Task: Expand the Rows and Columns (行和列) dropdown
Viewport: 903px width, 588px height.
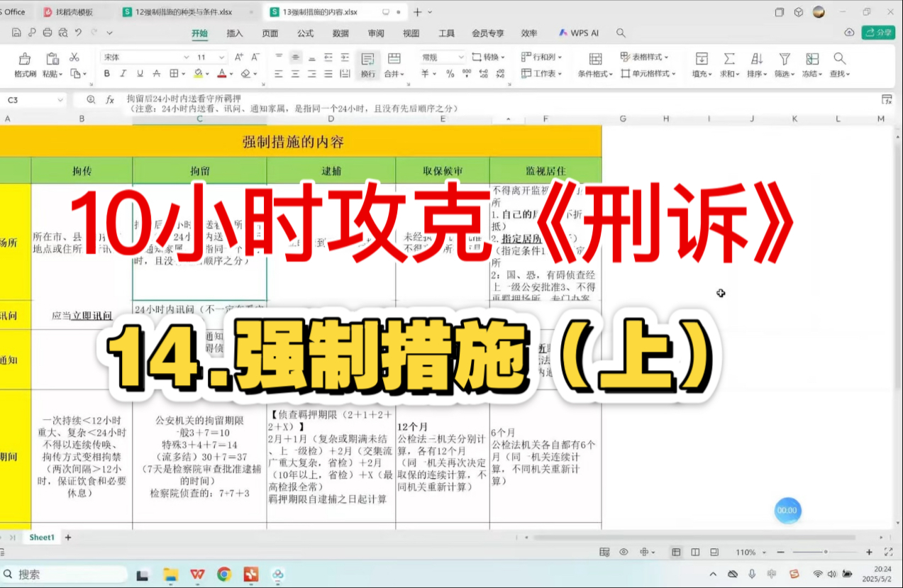Action: 560,57
